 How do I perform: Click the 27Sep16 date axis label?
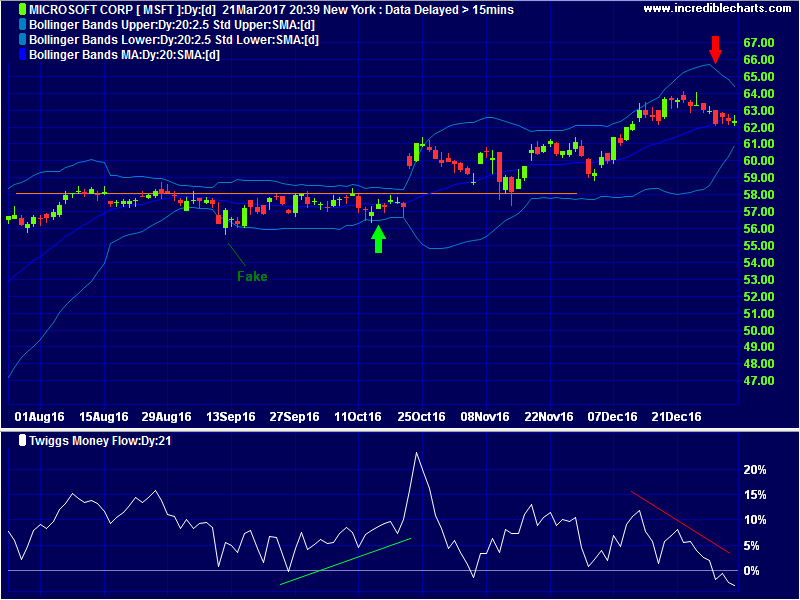coord(294,417)
